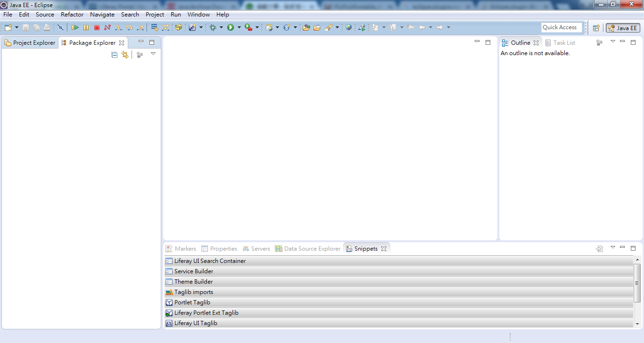The width and height of the screenshot is (644, 343).
Task: Click the Back navigation arrow
Action: click(x=422, y=27)
